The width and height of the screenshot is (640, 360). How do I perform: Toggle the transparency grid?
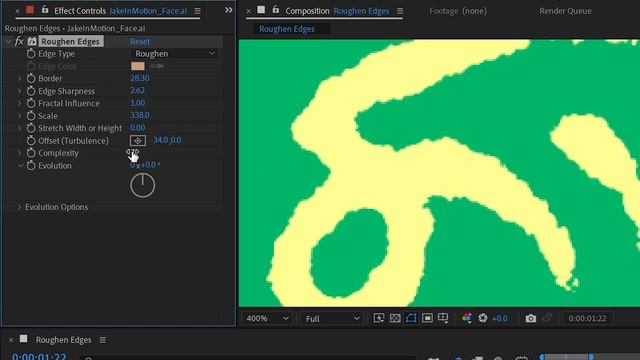pos(395,318)
